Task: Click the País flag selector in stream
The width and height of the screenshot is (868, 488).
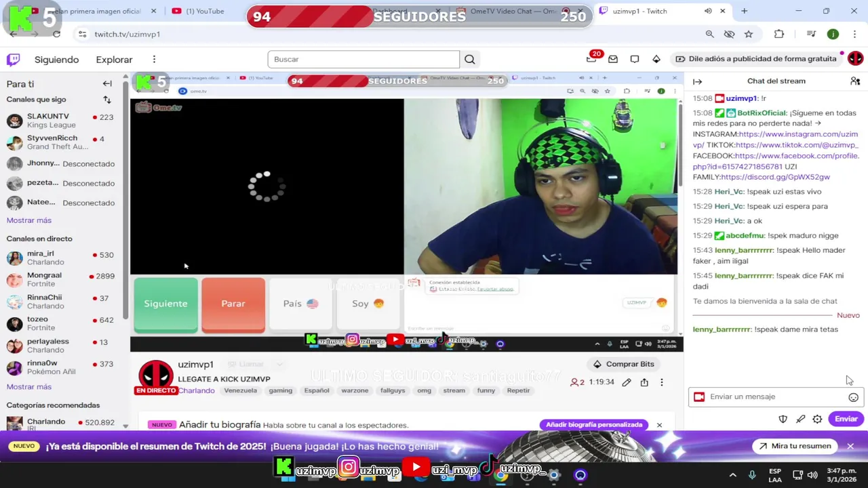Action: click(x=300, y=304)
